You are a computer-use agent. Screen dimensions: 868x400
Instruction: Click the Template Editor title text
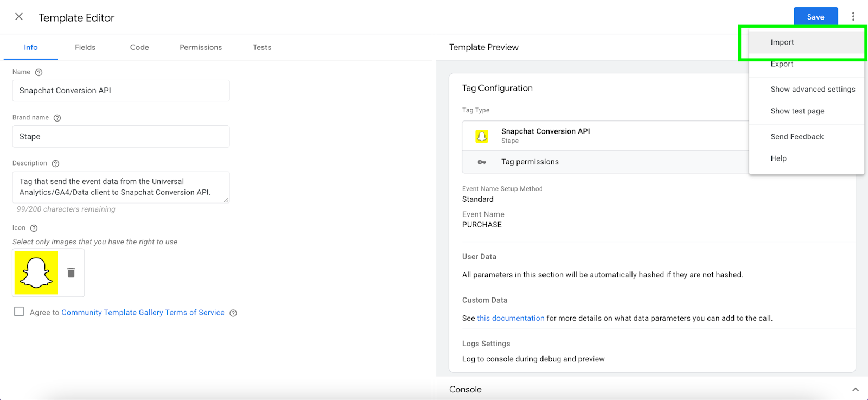(x=76, y=18)
